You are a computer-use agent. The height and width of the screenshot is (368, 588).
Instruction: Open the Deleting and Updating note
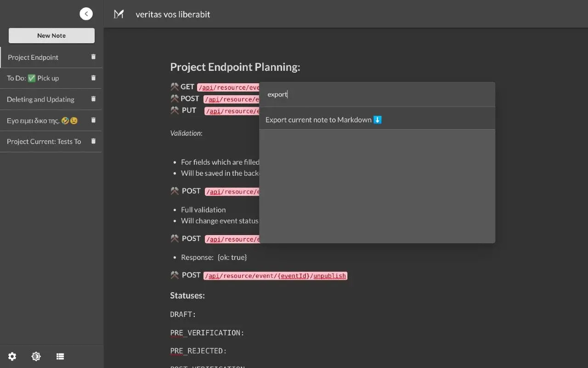coord(40,99)
